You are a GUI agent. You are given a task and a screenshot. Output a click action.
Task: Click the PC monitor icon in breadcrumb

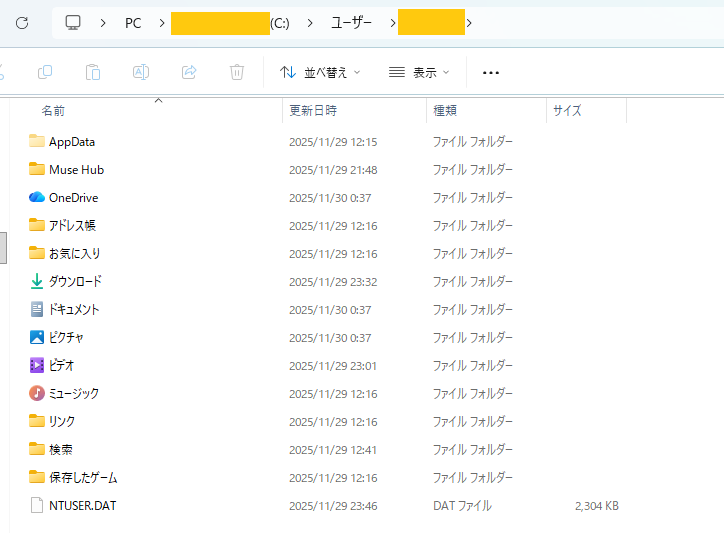coord(73,22)
